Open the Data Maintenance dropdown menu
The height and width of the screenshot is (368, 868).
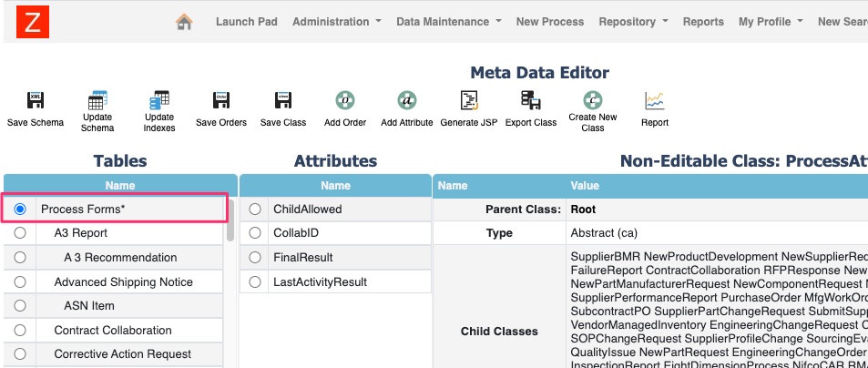click(x=449, y=22)
